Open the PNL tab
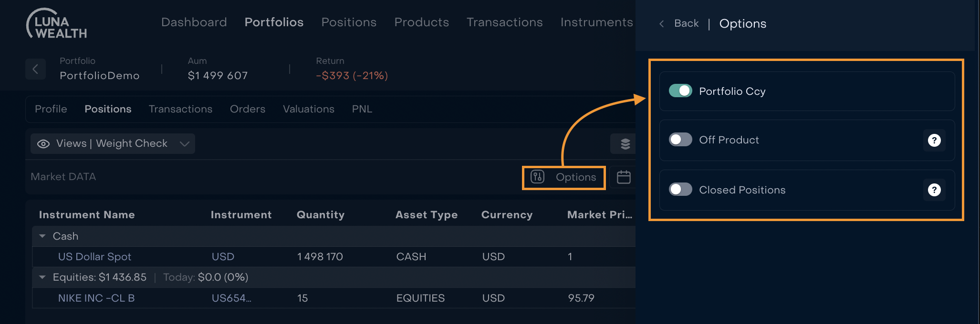This screenshot has width=980, height=324. click(362, 109)
